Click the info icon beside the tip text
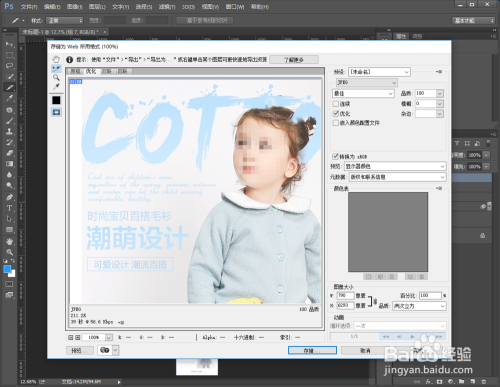Screen dimensions: 500x387 tap(69, 60)
